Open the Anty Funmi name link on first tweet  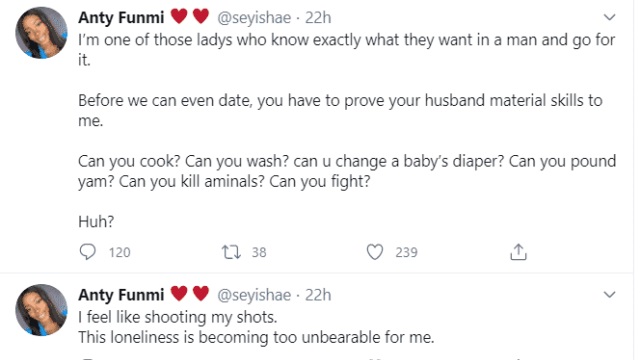(121, 18)
